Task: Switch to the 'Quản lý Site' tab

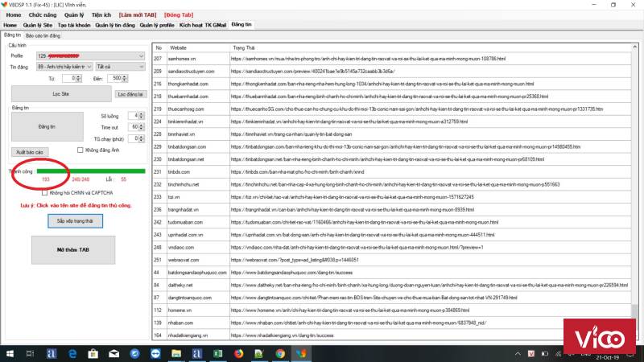Action: (x=38, y=25)
